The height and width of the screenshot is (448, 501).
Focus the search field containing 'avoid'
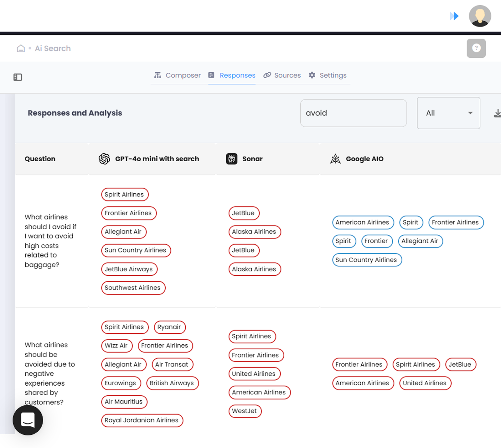[354, 113]
